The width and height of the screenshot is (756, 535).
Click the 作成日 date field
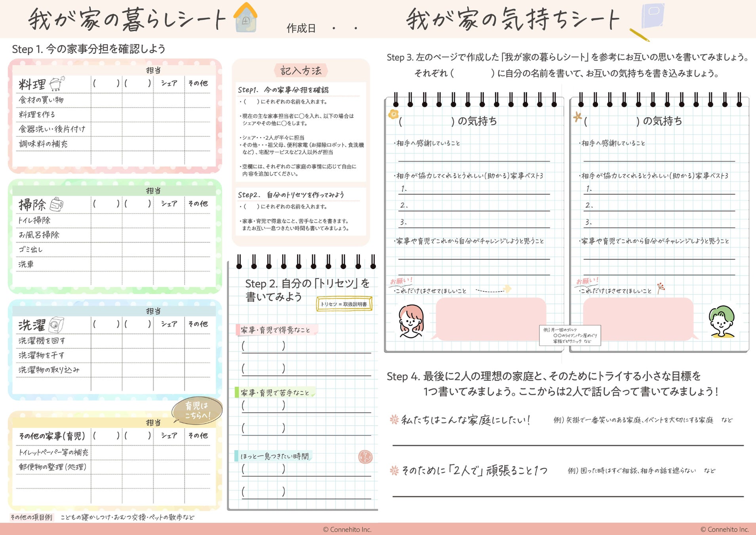coord(322,28)
